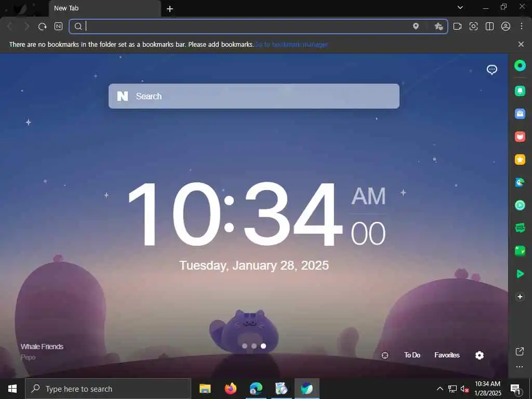Show hidden system tray icons
The width and height of the screenshot is (532, 399).
440,389
